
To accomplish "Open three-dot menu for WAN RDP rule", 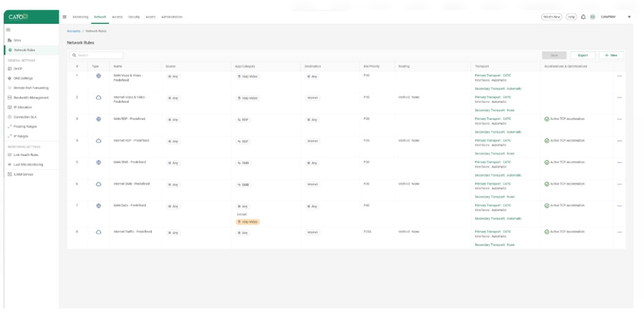I will click(619, 119).
